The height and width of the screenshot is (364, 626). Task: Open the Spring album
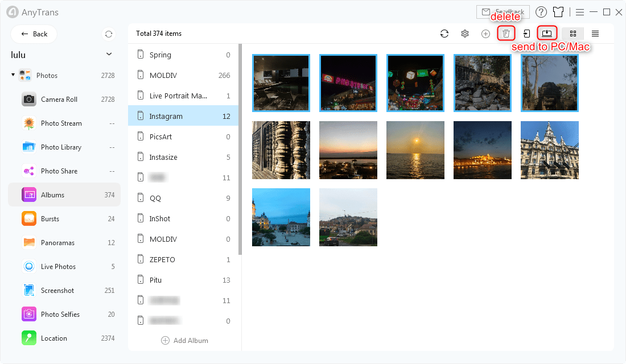183,55
